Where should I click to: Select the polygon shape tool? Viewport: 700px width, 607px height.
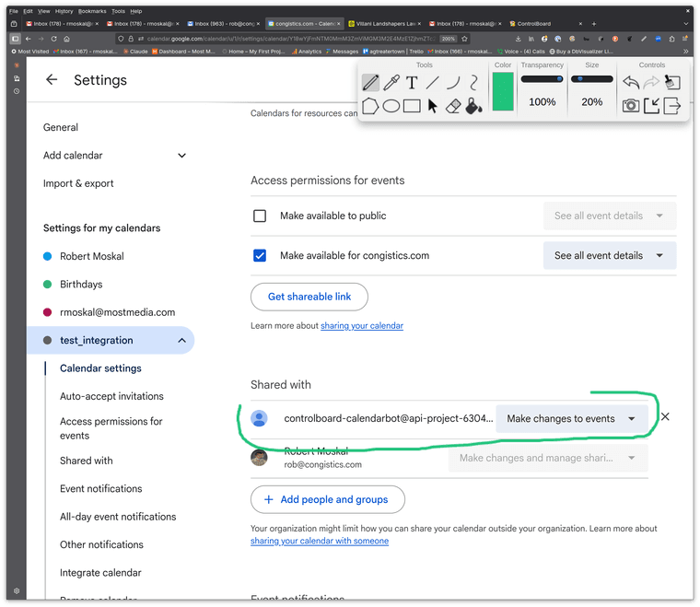(x=370, y=106)
